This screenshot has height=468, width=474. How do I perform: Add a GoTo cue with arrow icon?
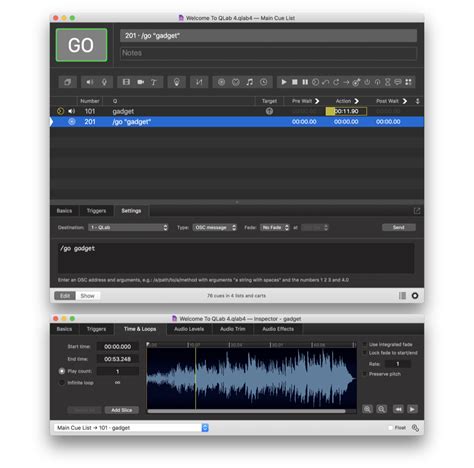pyautogui.click(x=346, y=82)
